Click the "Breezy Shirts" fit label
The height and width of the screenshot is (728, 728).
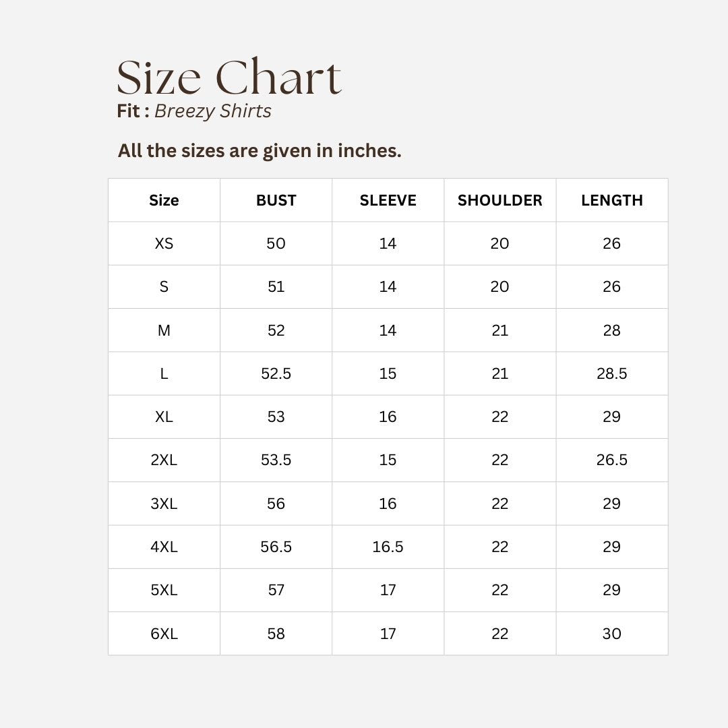212,111
